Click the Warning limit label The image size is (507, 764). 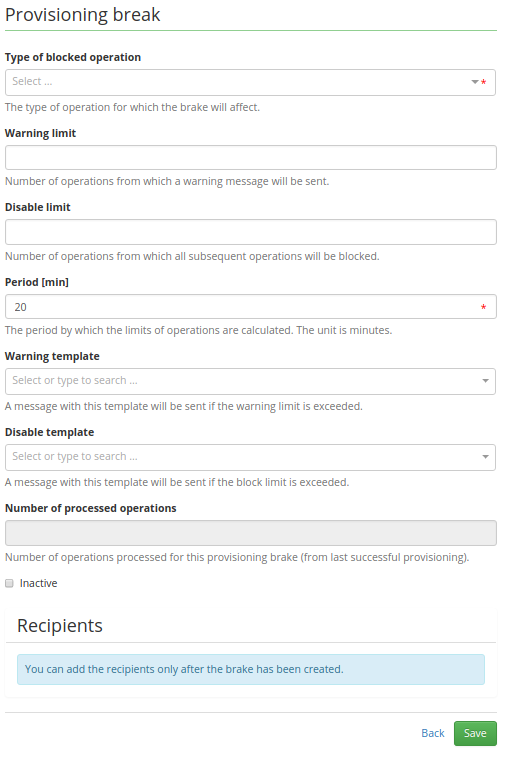(x=40, y=133)
